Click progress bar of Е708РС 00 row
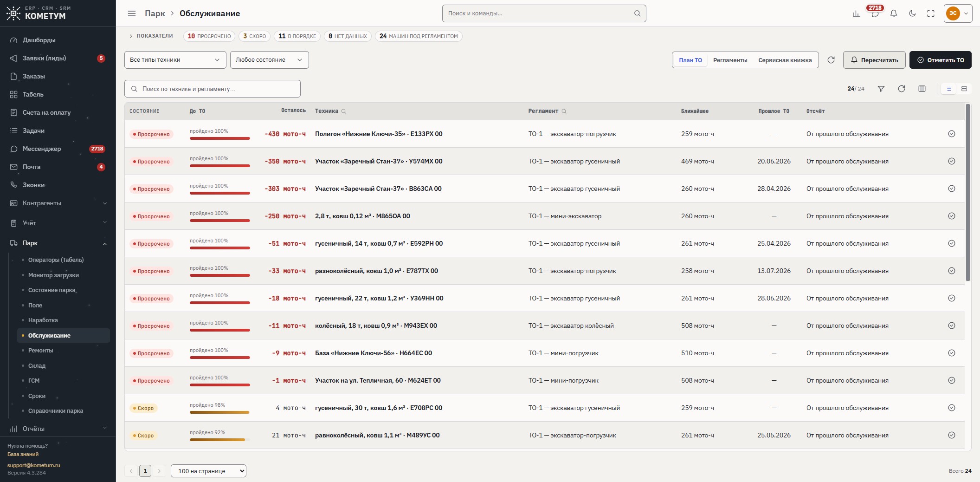The image size is (980, 482). pos(220,412)
